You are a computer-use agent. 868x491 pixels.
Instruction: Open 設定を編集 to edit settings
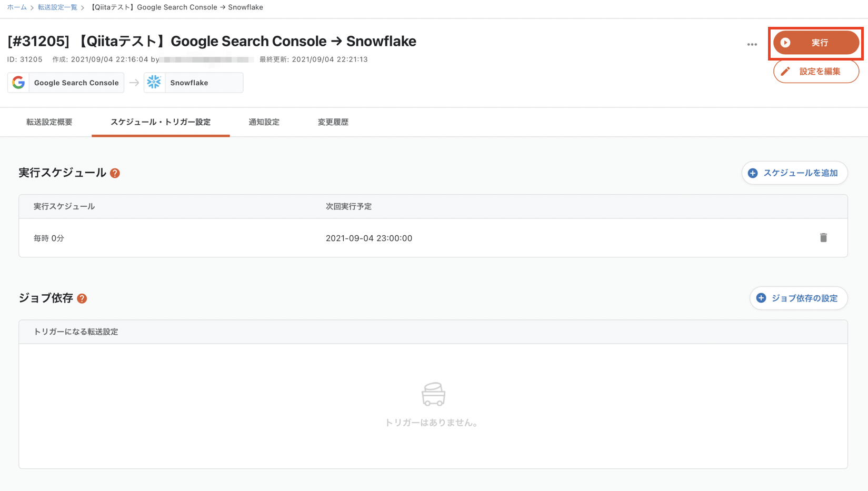[816, 72]
